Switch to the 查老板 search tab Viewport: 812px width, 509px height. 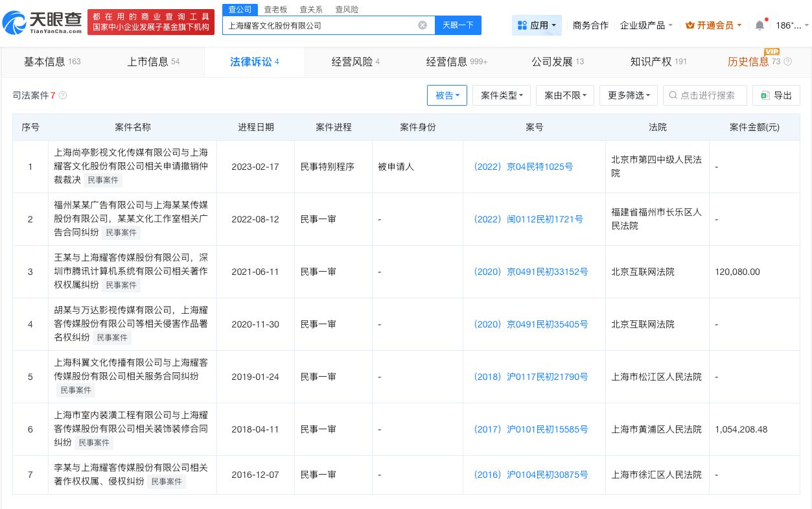275,9
